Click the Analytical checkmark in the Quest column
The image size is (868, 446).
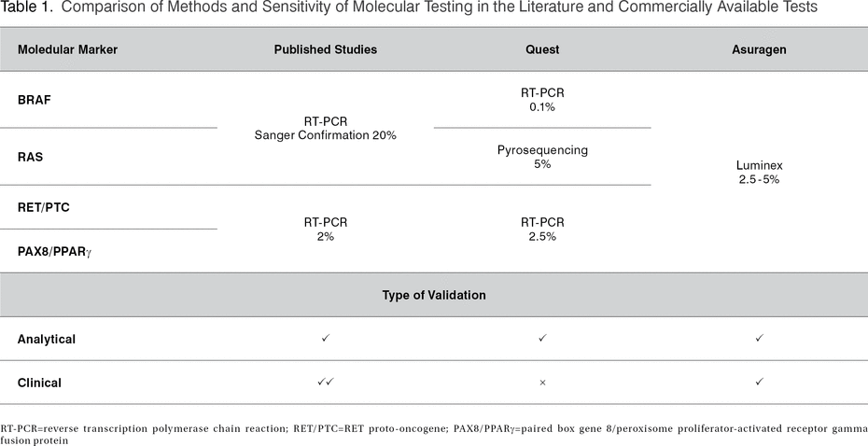click(542, 339)
